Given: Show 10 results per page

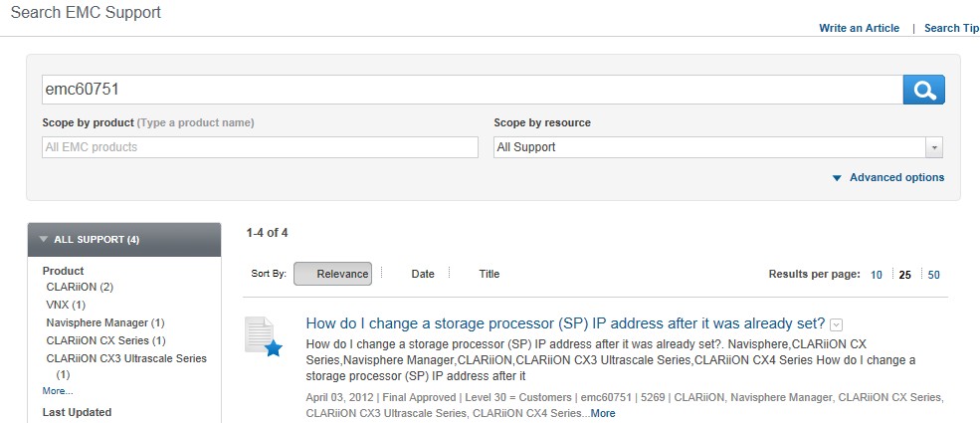Looking at the screenshot, I should coord(877,275).
